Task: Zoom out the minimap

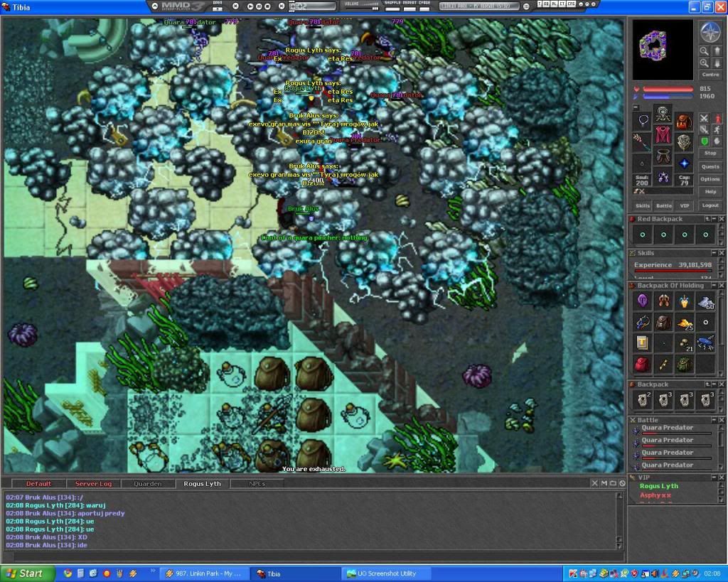Action: (x=705, y=51)
